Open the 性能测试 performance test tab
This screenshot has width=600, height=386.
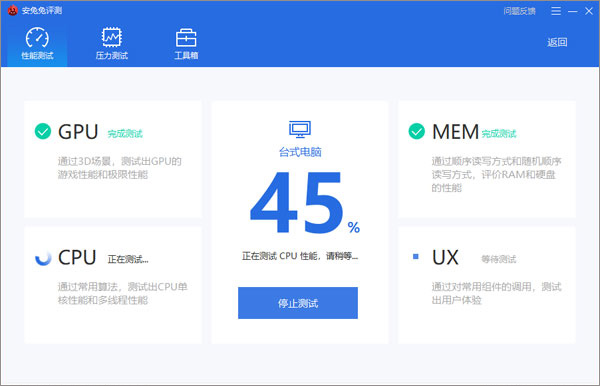pyautogui.click(x=37, y=44)
